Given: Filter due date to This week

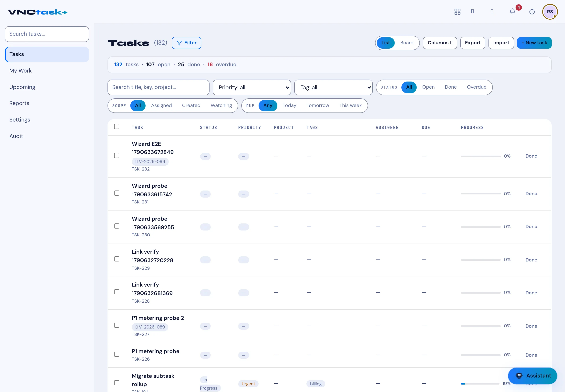Looking at the screenshot, I should pyautogui.click(x=350, y=106).
